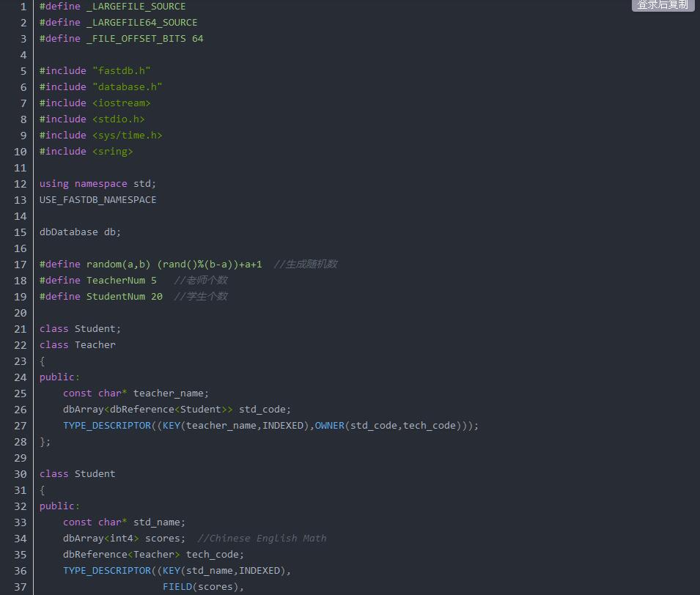Viewport: 700px width, 595px height.
Task: Click the "fastdb.h" include string
Action: (x=121, y=71)
